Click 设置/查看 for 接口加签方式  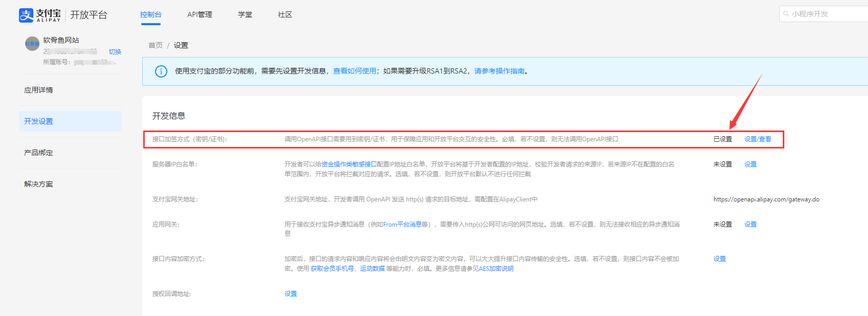pyautogui.click(x=758, y=139)
